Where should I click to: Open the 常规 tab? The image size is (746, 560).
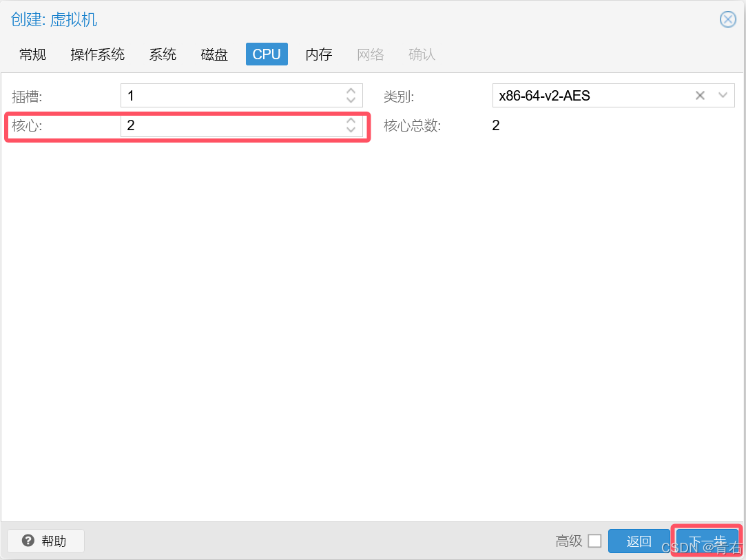pos(33,54)
